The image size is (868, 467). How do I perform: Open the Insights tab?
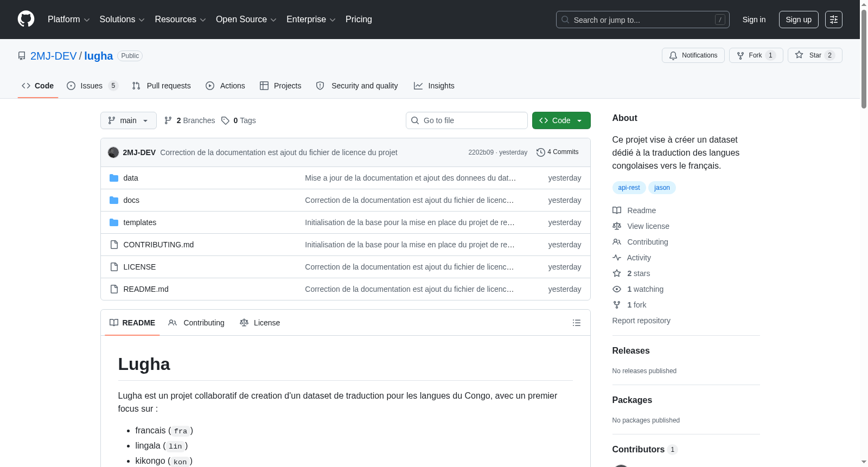click(434, 86)
